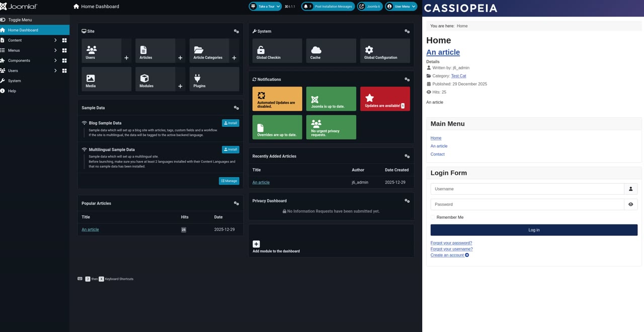Image resolution: width=644 pixels, height=332 pixels.
Task: Open the Media tile
Action: pos(106,79)
